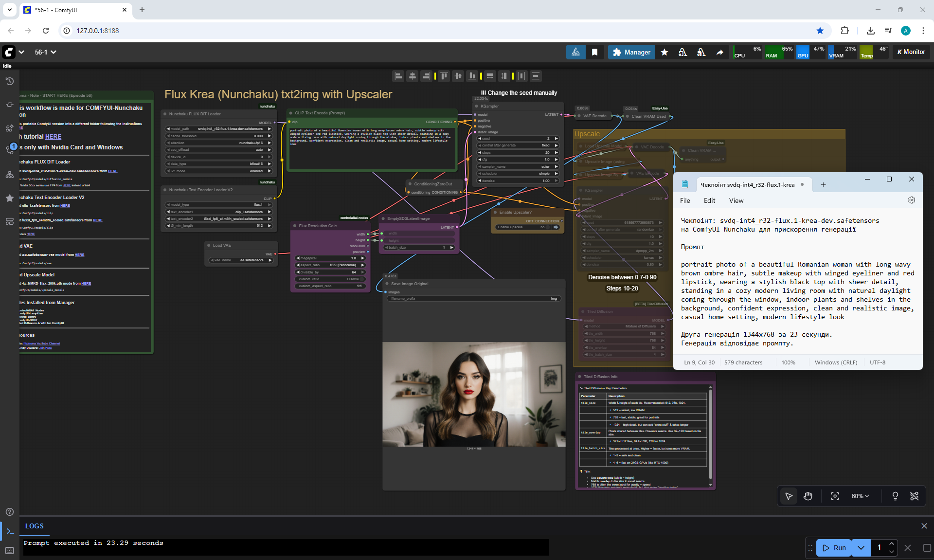Click the hand pan mode icon
This screenshot has height=560, width=934.
point(808,496)
